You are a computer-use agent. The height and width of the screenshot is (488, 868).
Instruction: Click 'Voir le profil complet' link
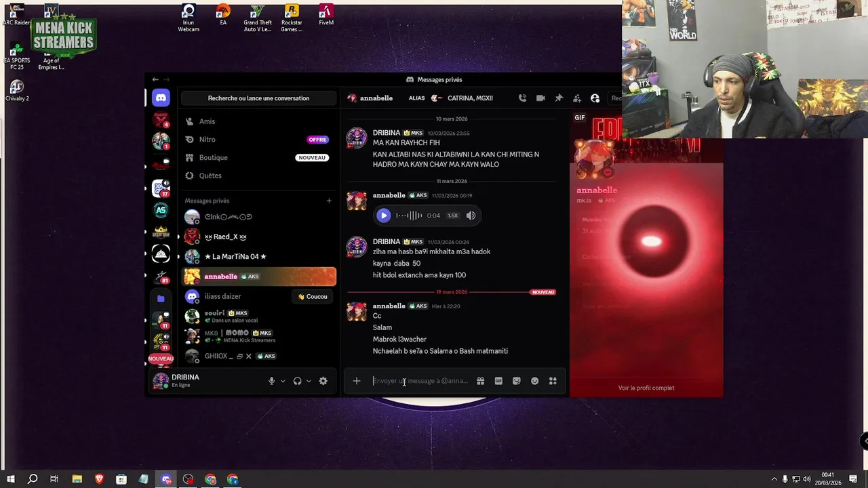[x=646, y=388]
